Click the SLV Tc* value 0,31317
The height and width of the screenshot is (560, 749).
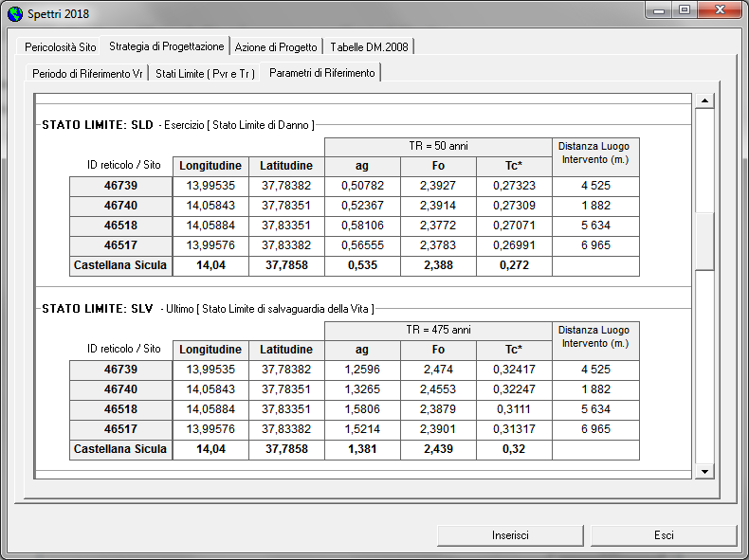pyautogui.click(x=514, y=429)
